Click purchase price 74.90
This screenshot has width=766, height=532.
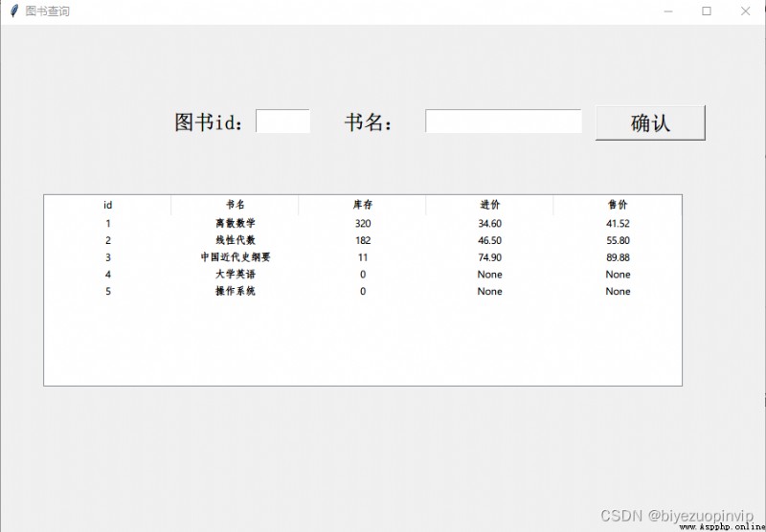pyautogui.click(x=489, y=257)
